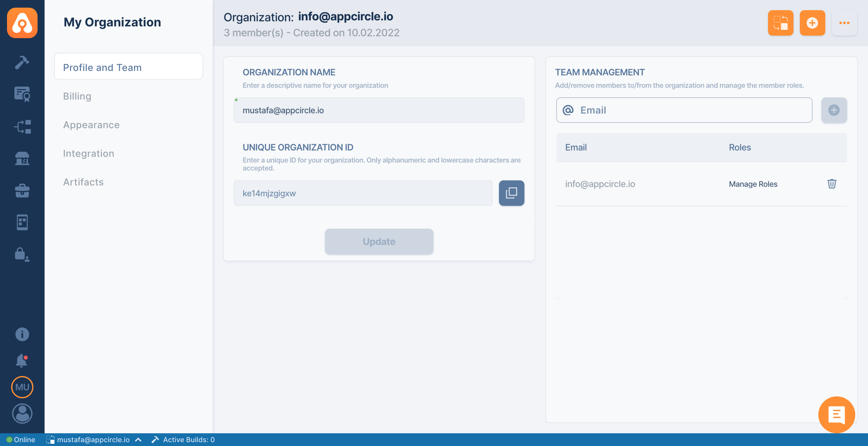Open the Build module hammer icon
Screen dimensions: 868x446
click(22, 62)
